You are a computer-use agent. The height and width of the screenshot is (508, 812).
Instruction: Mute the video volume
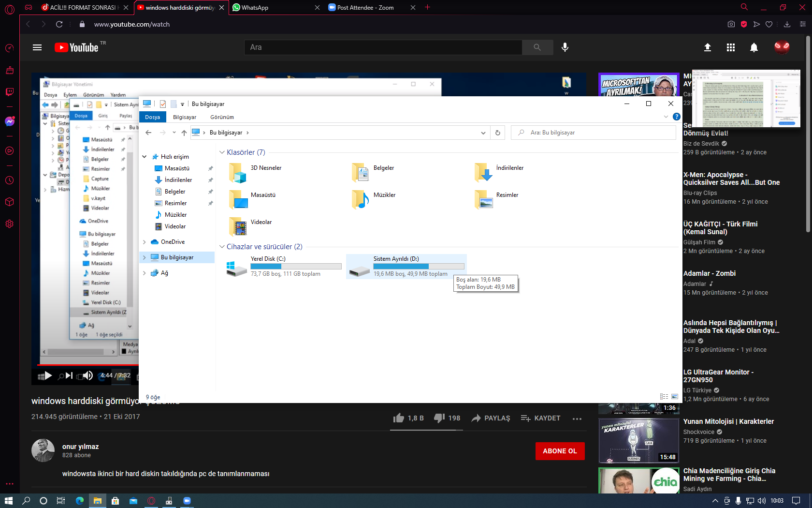pos(88,375)
